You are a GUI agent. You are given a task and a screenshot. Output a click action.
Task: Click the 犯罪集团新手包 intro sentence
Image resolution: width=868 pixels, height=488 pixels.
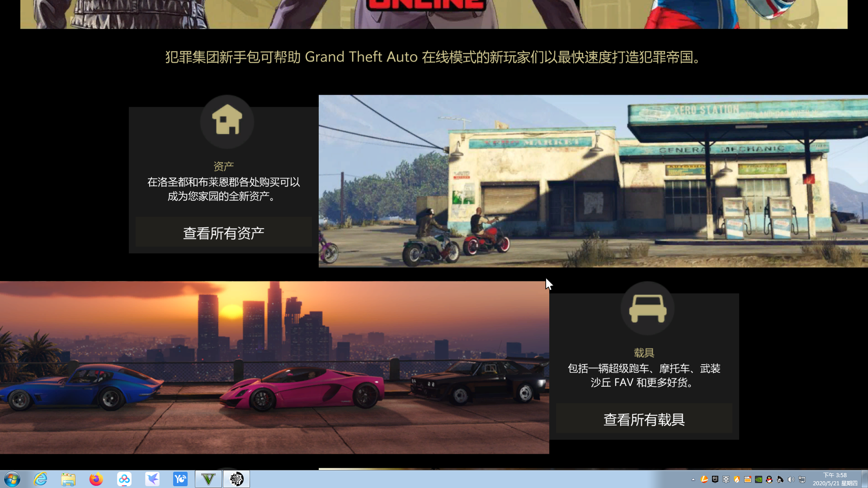pyautogui.click(x=434, y=57)
